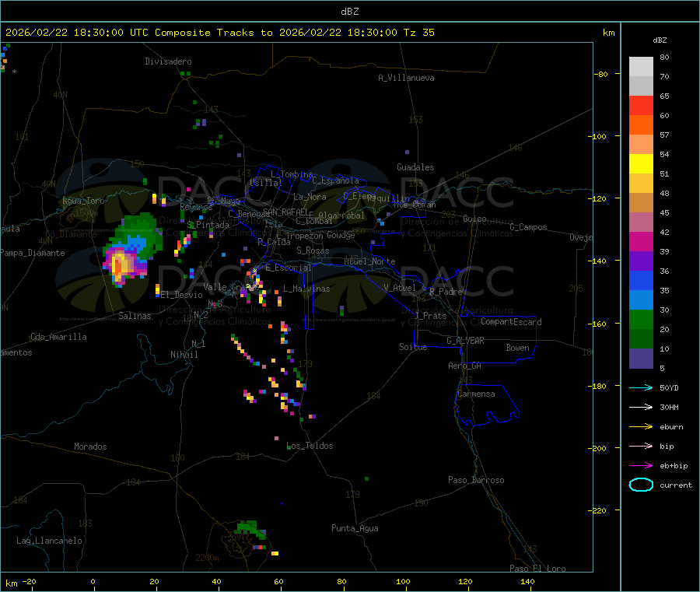Image resolution: width=700 pixels, height=592 pixels.
Task: Click the Paso_Barroso label
Action: 476,480
